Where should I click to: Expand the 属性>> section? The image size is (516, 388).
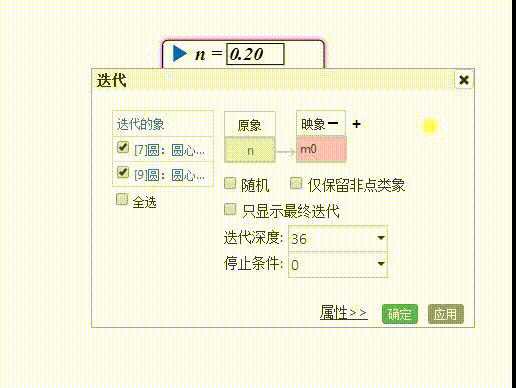344,313
